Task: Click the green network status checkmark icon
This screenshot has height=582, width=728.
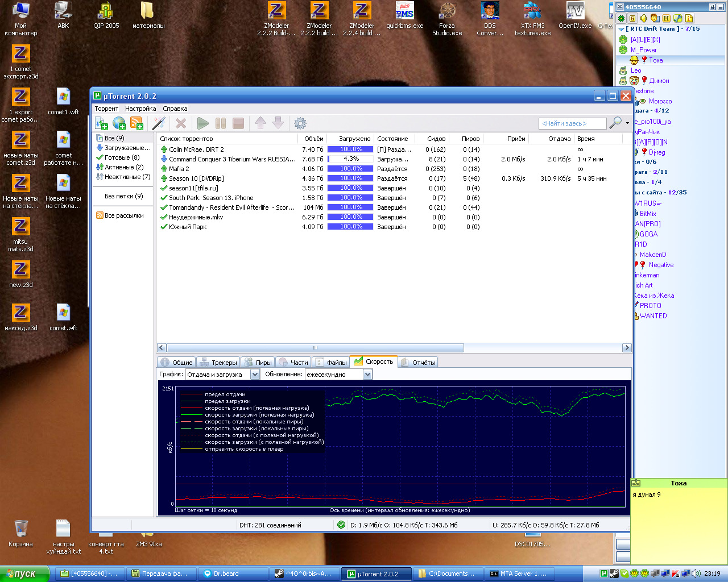Action: (341, 525)
